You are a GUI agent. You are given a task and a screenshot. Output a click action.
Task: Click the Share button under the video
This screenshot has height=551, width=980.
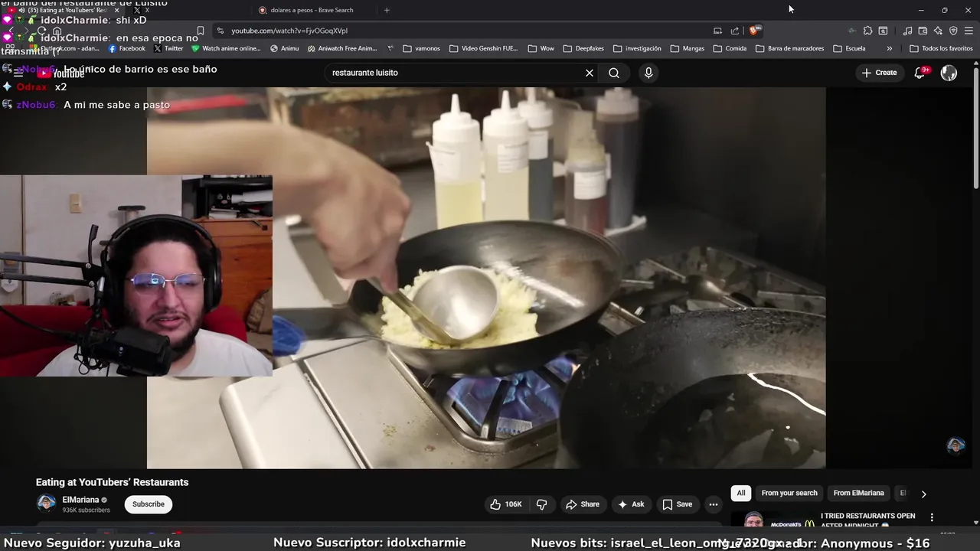583,504
